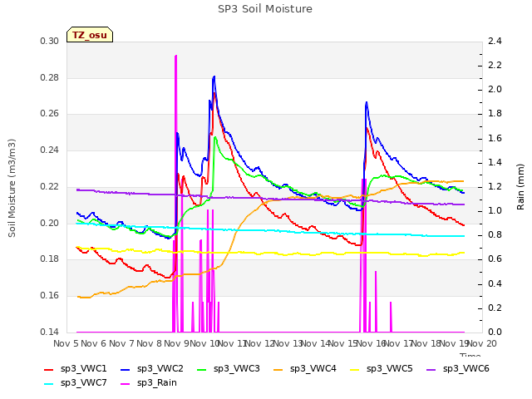Click the blue VWC2 peak near Nov 10
The image size is (532, 399).
coord(214,77)
